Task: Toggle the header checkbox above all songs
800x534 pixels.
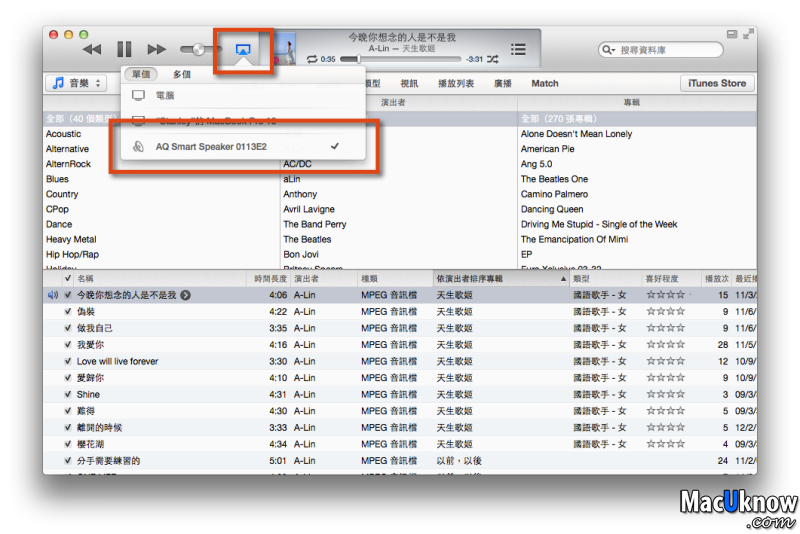Action: click(x=67, y=278)
